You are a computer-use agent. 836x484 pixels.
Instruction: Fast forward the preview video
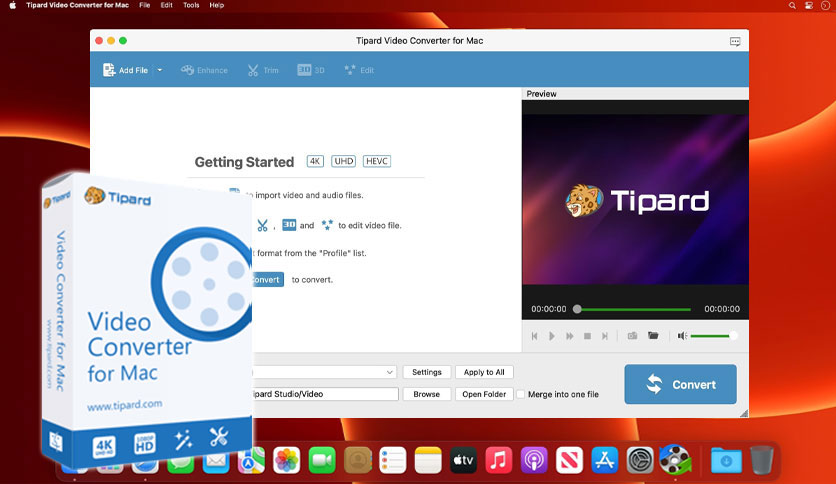click(x=569, y=336)
